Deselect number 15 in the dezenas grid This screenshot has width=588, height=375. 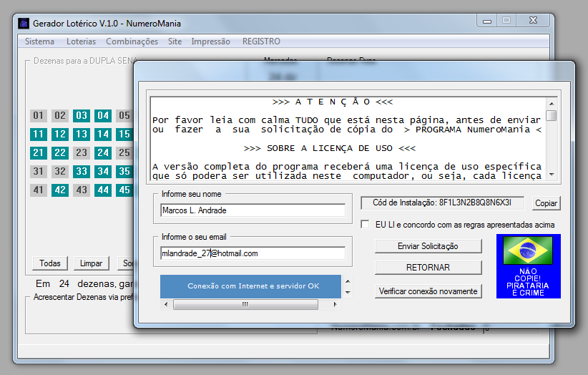click(124, 135)
